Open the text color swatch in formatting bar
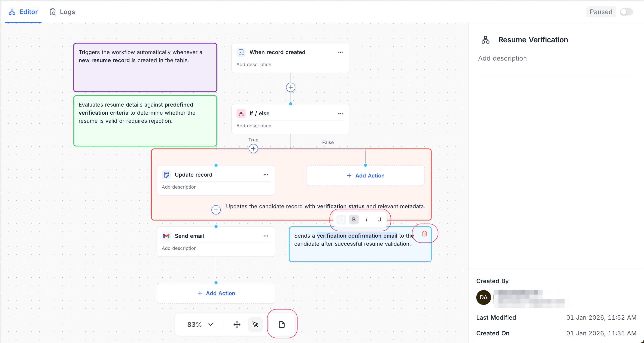This screenshot has height=343, width=644. click(x=341, y=219)
